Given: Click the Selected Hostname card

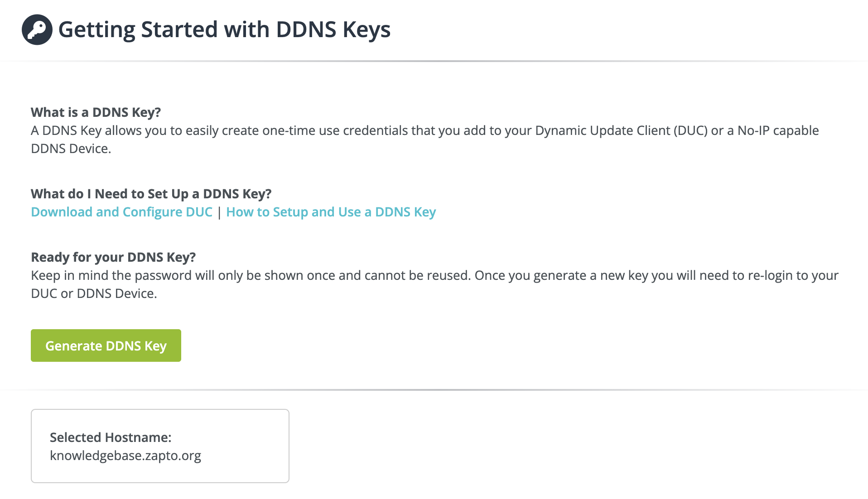Looking at the screenshot, I should (x=159, y=446).
